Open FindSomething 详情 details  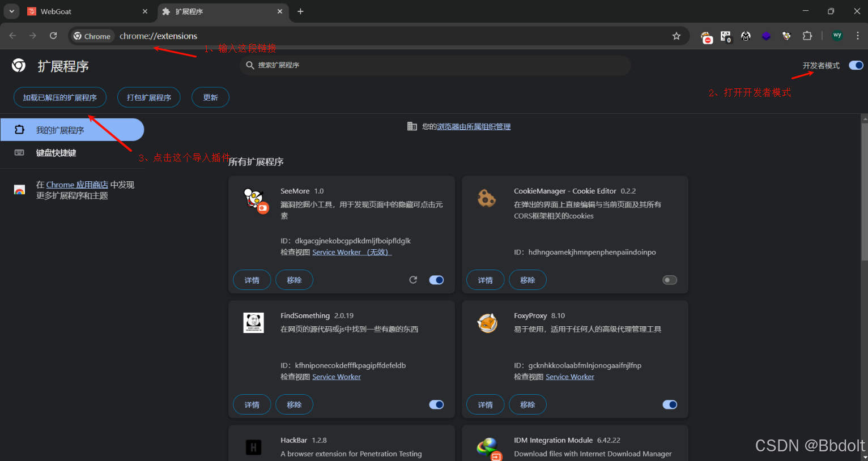click(252, 404)
